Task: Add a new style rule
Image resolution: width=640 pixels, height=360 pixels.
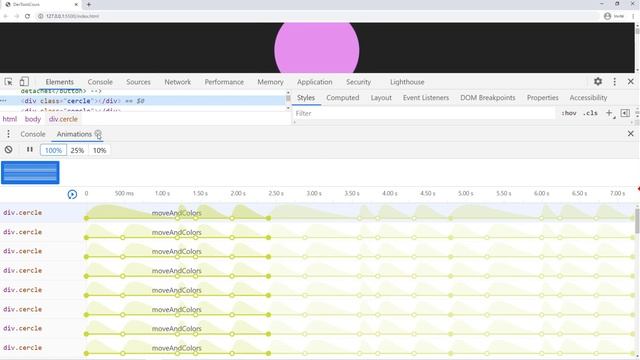Action: (x=609, y=113)
